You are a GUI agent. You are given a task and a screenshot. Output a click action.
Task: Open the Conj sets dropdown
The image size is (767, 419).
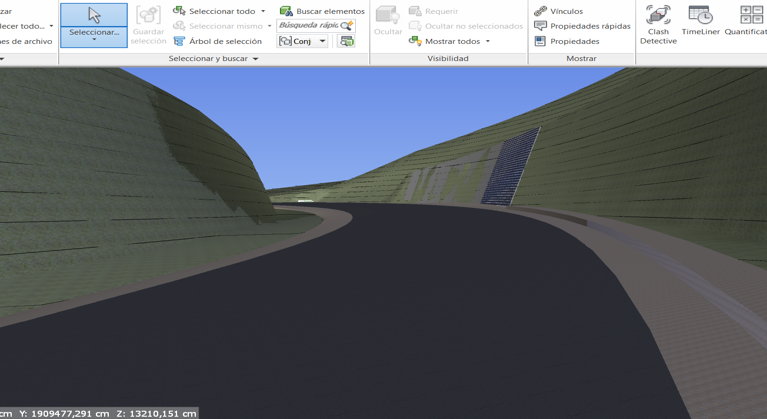coord(322,41)
